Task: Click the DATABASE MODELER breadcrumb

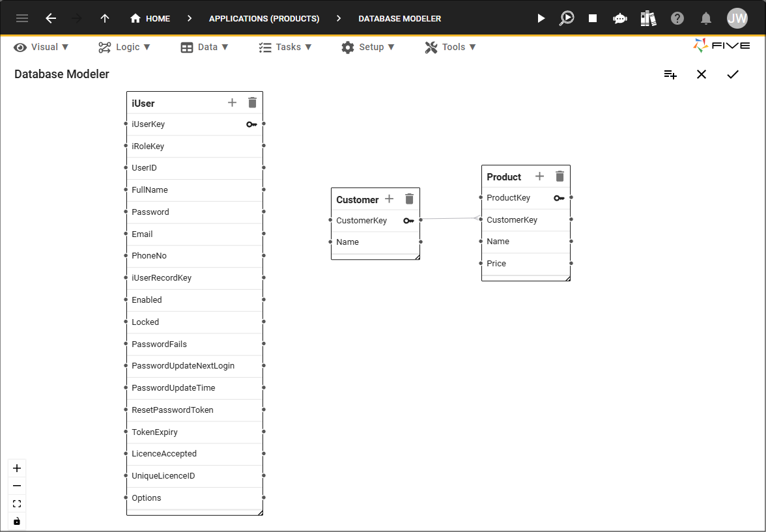Action: 400,19
